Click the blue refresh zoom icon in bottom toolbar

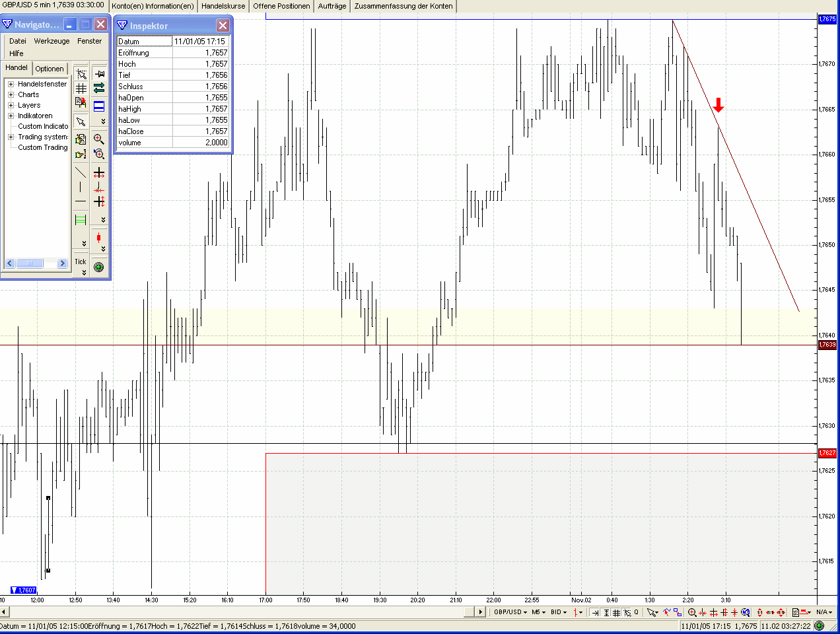746,612
